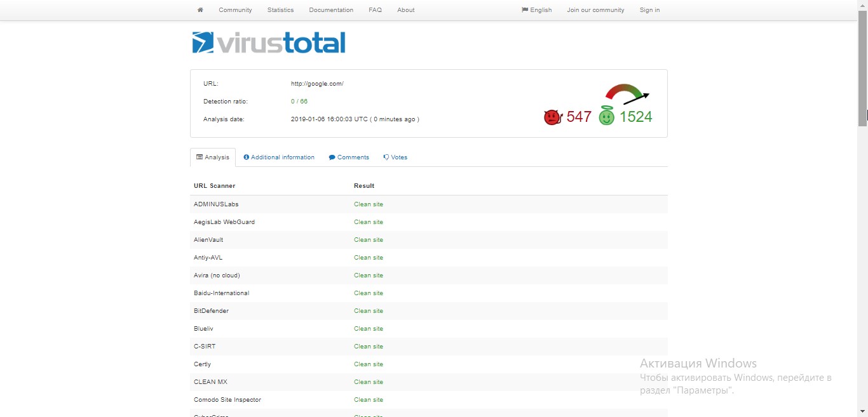Image resolution: width=868 pixels, height=417 pixels.
Task: Click the scrollbar up arrow
Action: pyautogui.click(x=862, y=4)
